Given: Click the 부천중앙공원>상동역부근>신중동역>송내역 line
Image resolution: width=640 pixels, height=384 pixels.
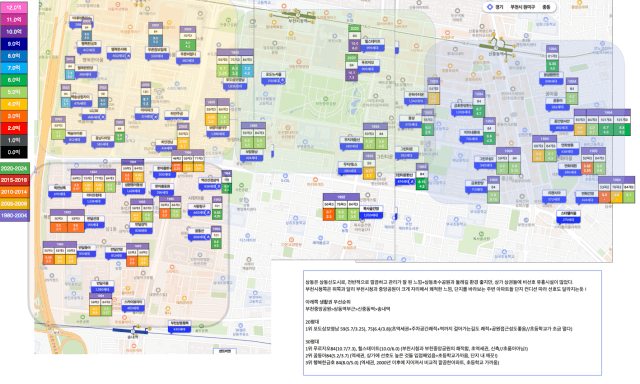Looking at the screenshot, I should click(x=348, y=309).
